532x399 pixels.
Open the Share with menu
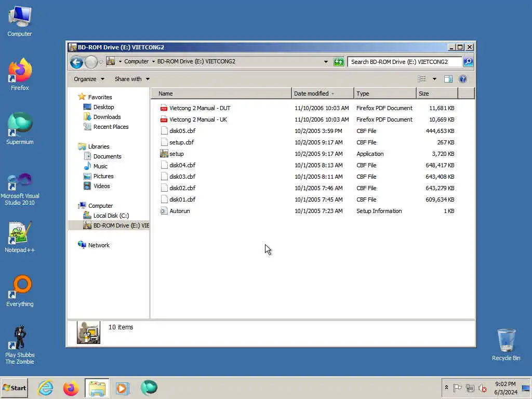coord(132,79)
